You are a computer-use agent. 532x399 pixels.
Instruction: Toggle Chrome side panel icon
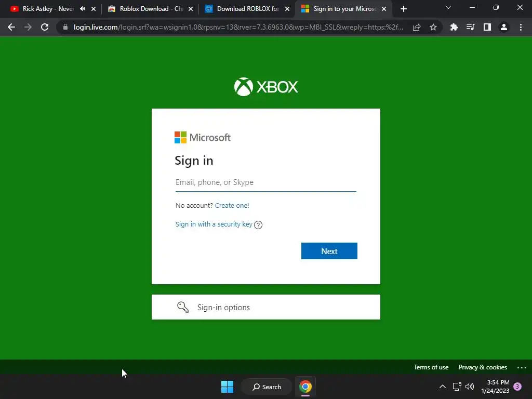(x=487, y=27)
